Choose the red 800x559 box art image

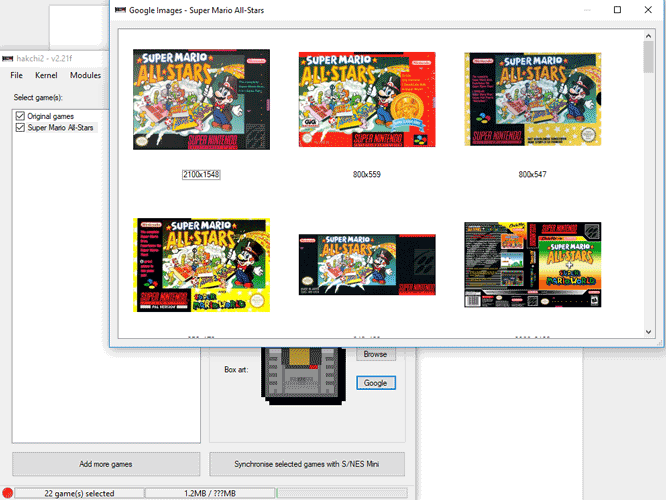point(367,99)
